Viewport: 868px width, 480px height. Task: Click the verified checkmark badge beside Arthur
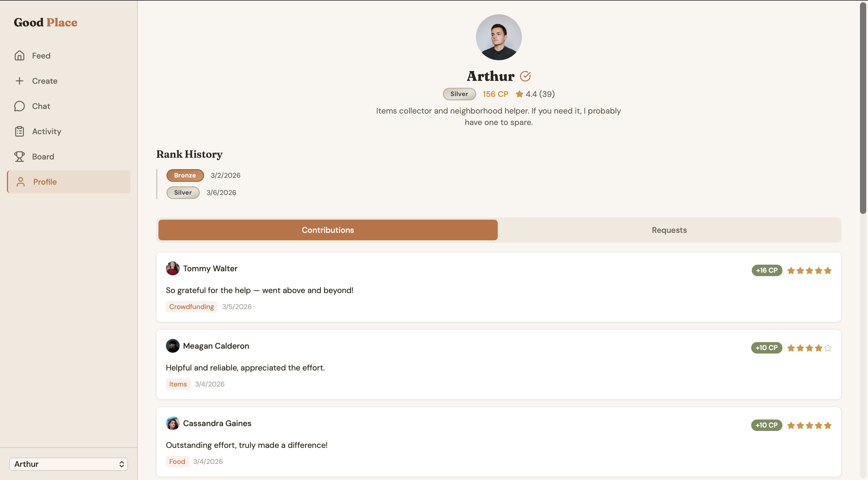525,76
